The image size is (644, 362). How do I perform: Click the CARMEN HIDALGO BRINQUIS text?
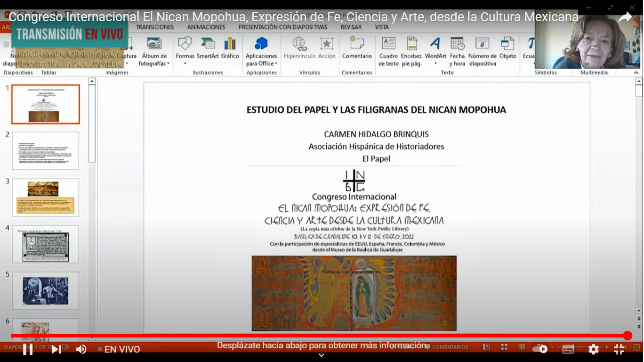click(x=376, y=134)
